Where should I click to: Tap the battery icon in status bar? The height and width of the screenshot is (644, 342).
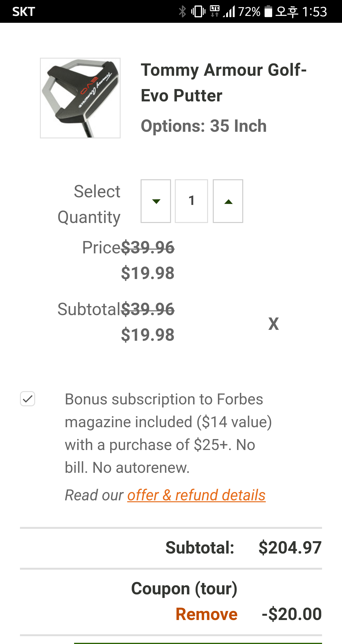[268, 11]
